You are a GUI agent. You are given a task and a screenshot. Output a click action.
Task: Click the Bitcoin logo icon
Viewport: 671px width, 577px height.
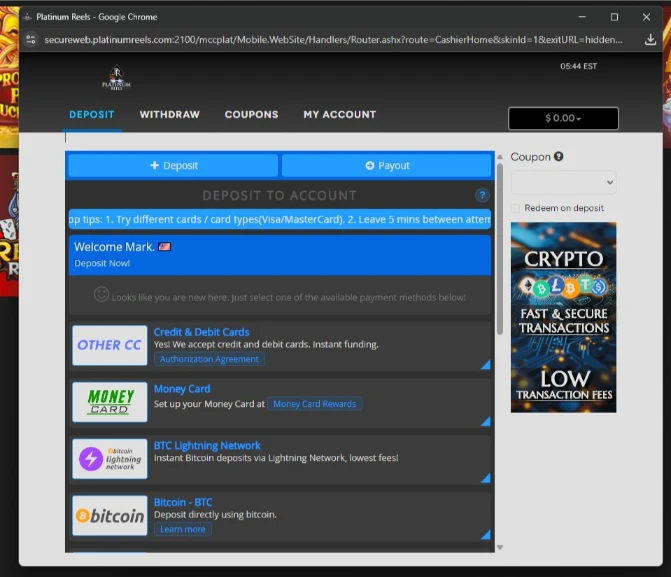(110, 516)
